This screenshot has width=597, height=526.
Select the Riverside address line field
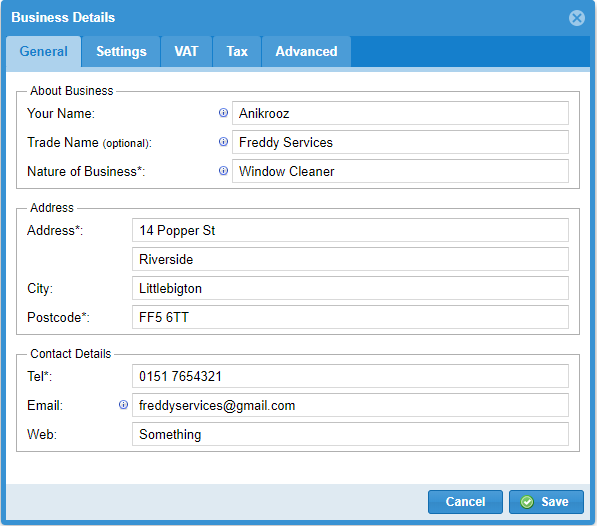(x=350, y=259)
